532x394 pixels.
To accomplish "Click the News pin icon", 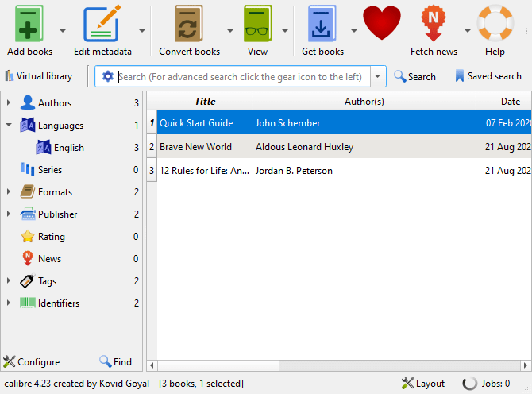I will [28, 258].
